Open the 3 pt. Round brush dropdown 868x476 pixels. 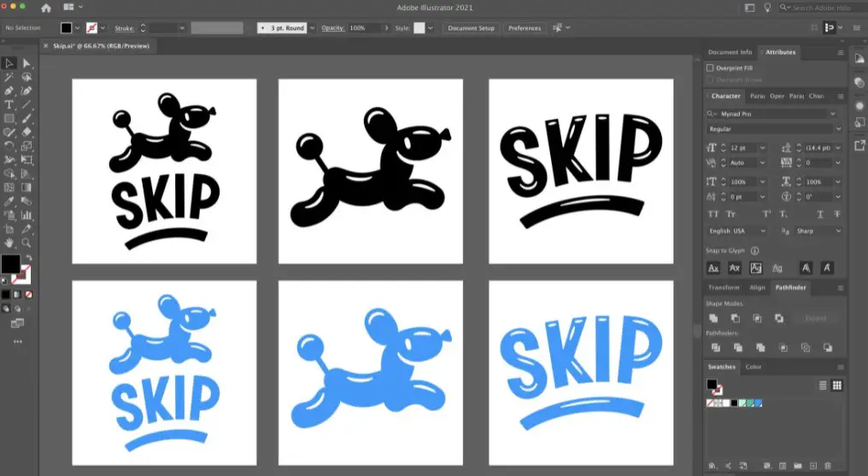pyautogui.click(x=312, y=27)
